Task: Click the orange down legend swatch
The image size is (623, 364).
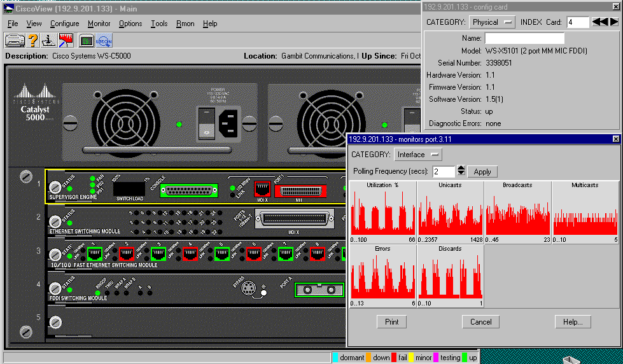Action: pos(368,357)
